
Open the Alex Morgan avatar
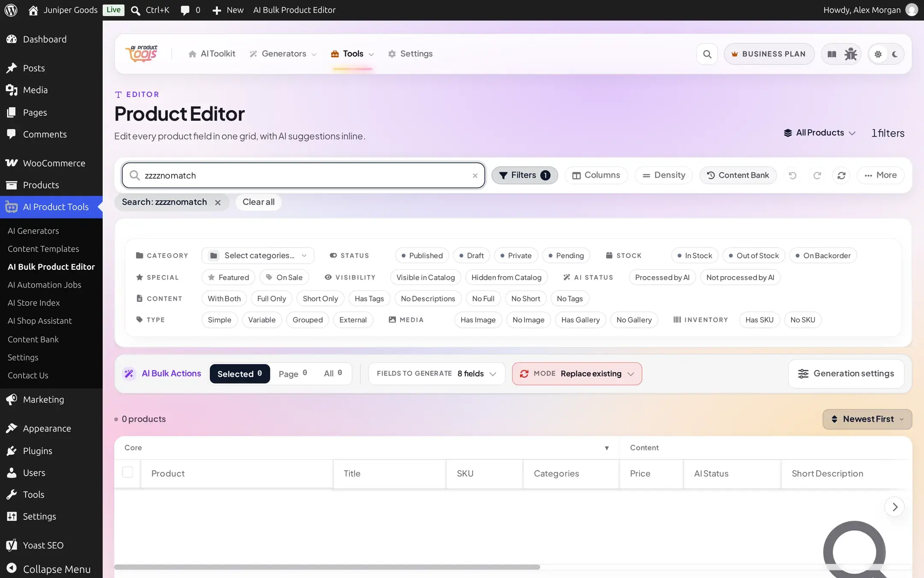pyautogui.click(x=912, y=10)
